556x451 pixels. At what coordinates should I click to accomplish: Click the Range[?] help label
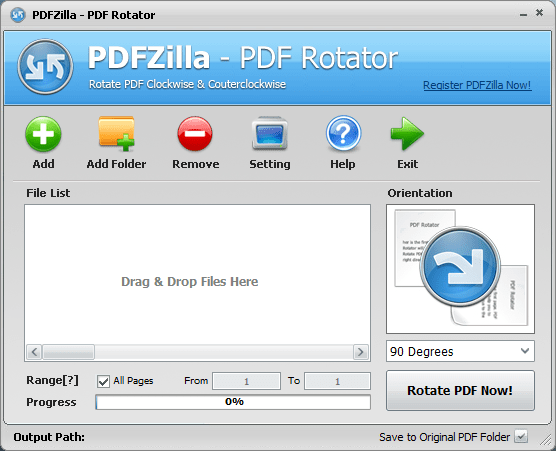52,380
